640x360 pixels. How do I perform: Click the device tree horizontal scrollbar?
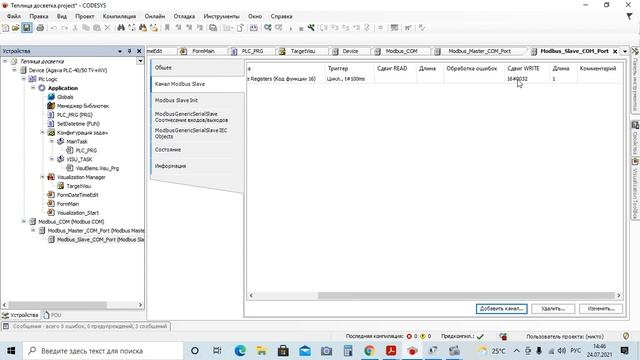57,305
